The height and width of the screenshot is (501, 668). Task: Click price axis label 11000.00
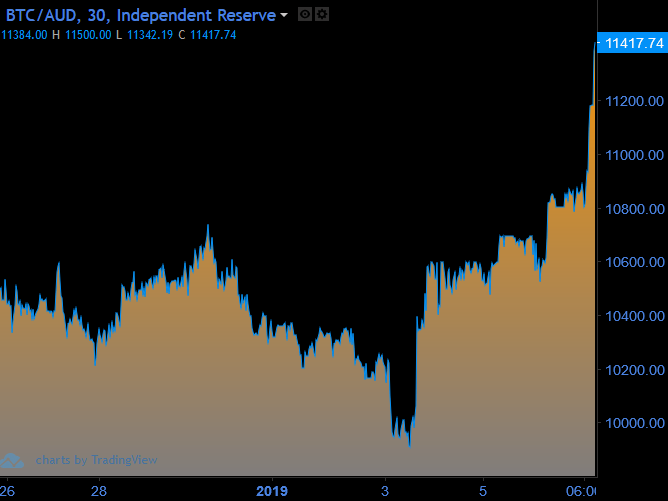point(634,155)
